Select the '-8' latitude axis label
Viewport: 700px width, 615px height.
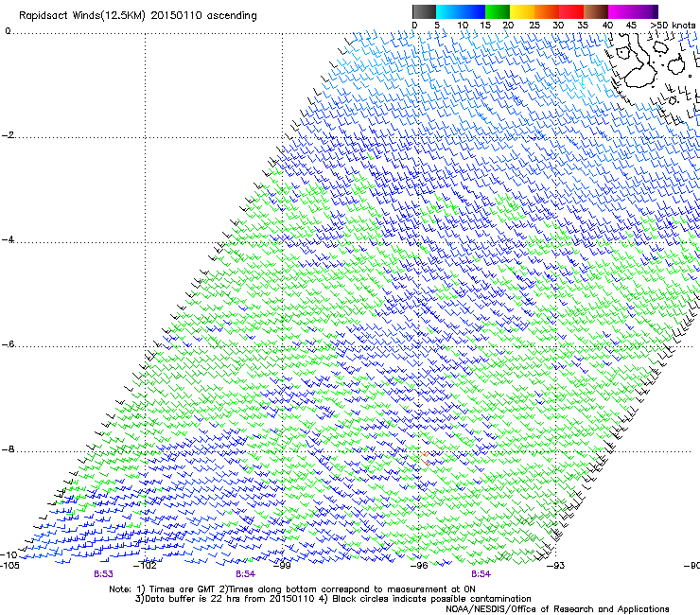(9, 448)
